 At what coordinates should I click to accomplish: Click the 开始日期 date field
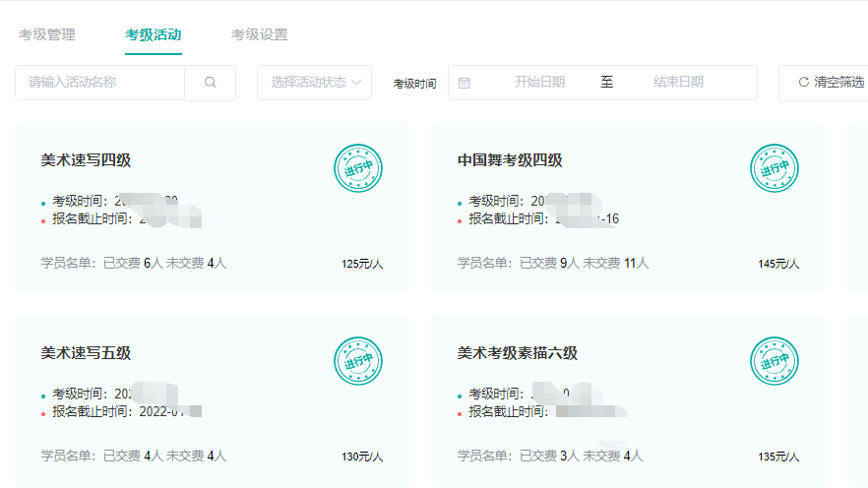(x=539, y=83)
